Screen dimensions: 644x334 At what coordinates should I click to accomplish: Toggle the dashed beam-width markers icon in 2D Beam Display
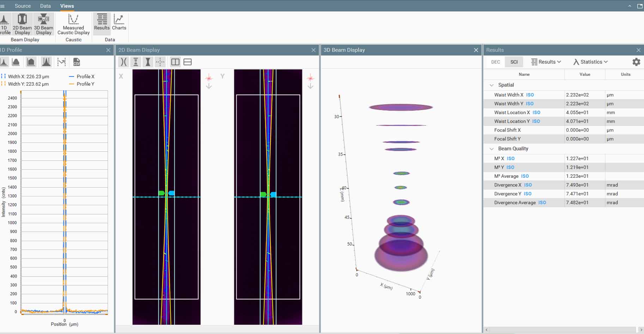(x=136, y=62)
